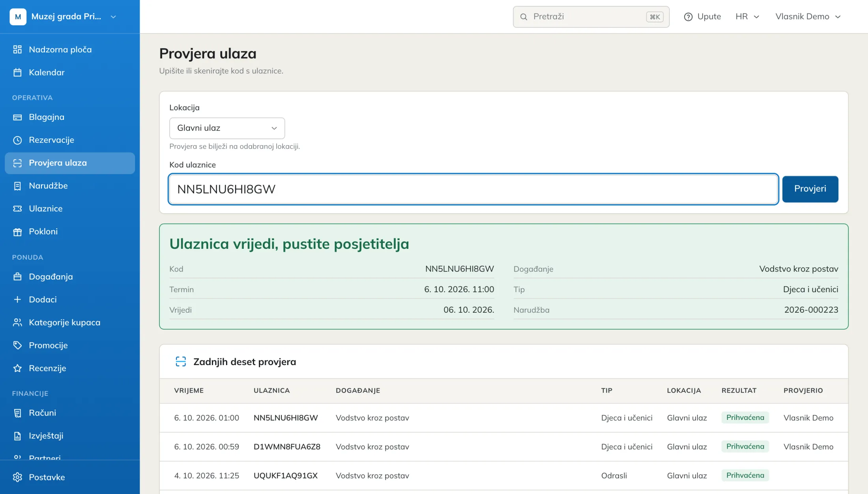Expand the Vlasnik Demo user menu
Viewport: 868px width, 494px height.
(808, 17)
